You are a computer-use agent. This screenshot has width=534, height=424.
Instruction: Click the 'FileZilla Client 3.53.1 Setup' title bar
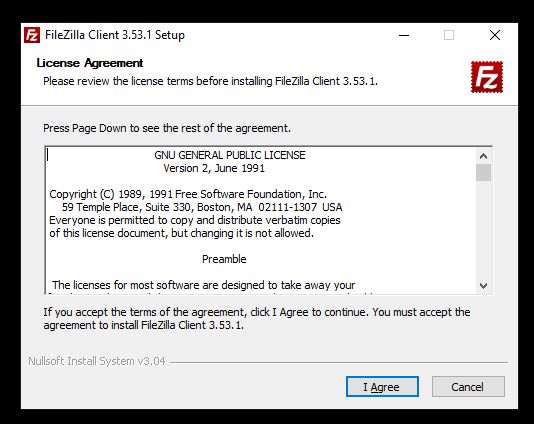point(115,35)
